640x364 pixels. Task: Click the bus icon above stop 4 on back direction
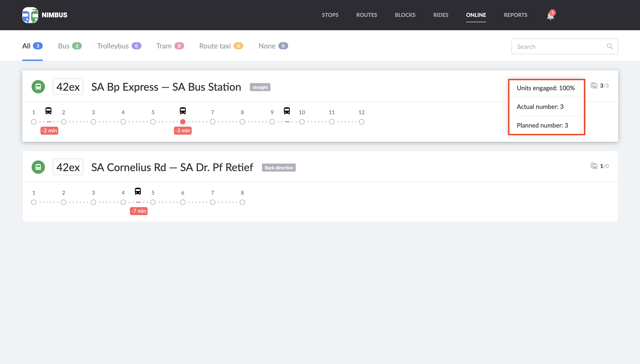coord(138,192)
